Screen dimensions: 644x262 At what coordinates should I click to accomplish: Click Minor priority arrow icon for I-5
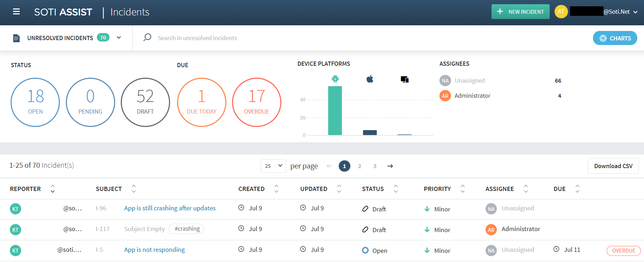(427, 250)
